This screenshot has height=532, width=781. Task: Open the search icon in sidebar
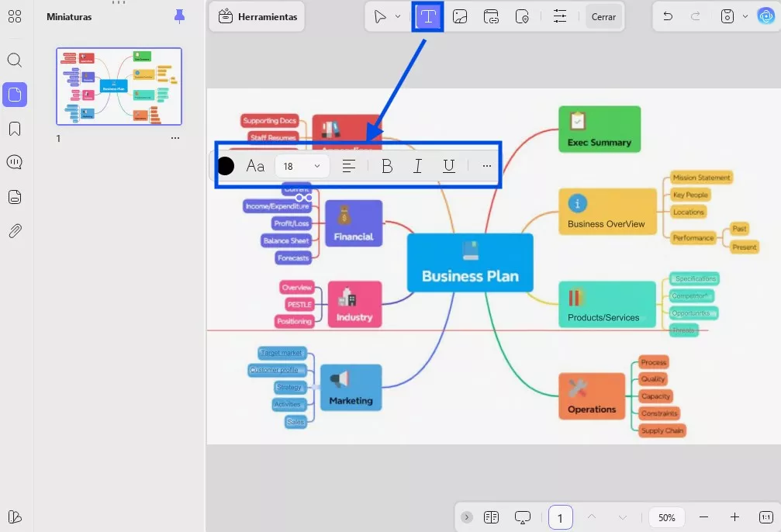15,60
